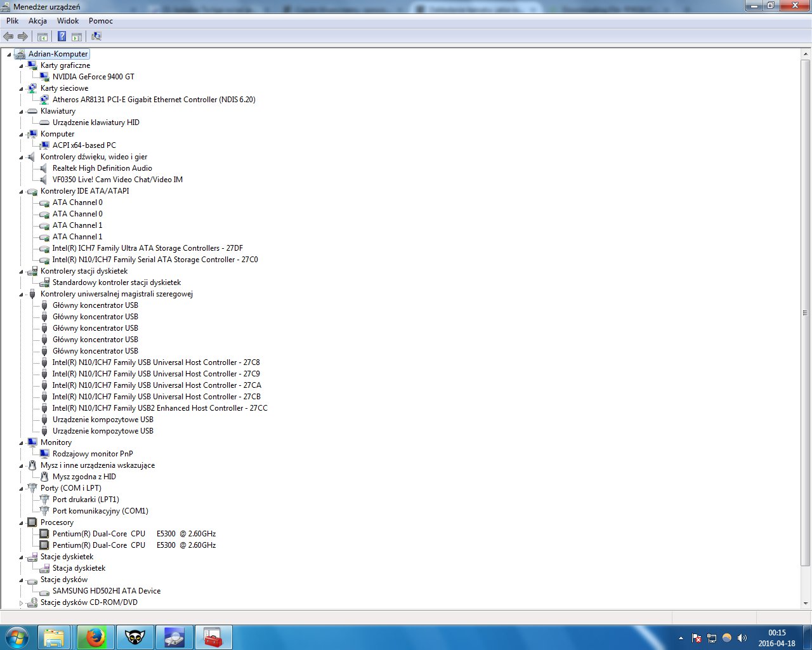Click the show/hide console tree toolbar icon
This screenshot has width=812, height=650.
click(x=43, y=37)
